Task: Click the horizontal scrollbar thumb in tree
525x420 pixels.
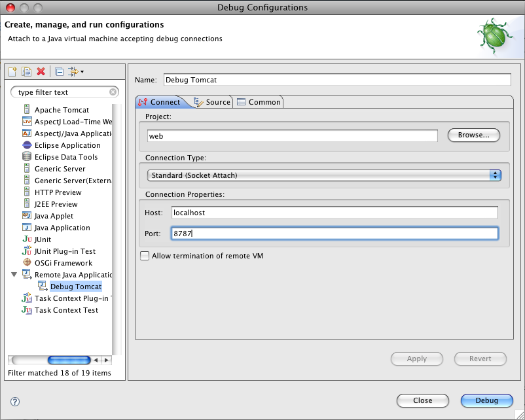Action: point(69,360)
